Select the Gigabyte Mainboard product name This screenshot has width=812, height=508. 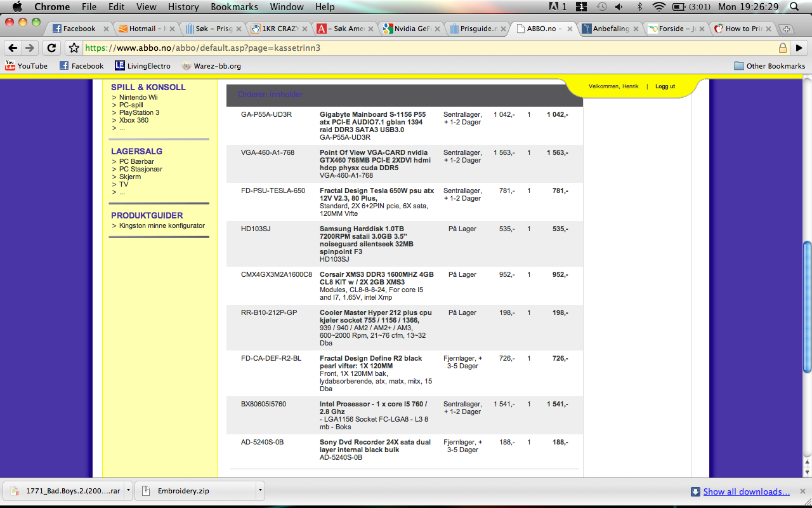click(373, 122)
